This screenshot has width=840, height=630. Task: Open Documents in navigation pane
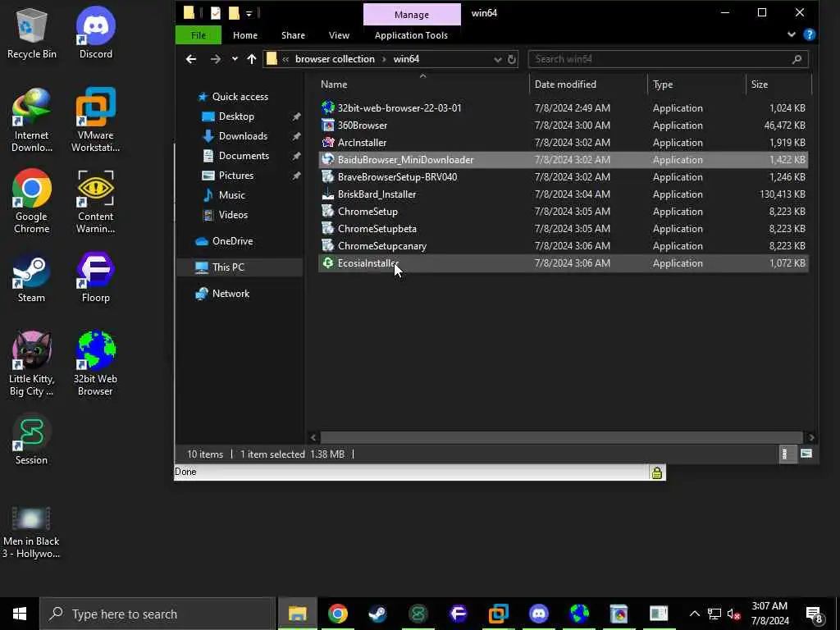[x=244, y=156]
